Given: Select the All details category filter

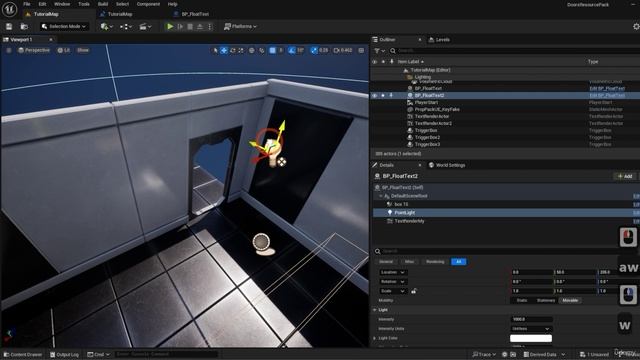Looking at the screenshot, I should tap(458, 262).
